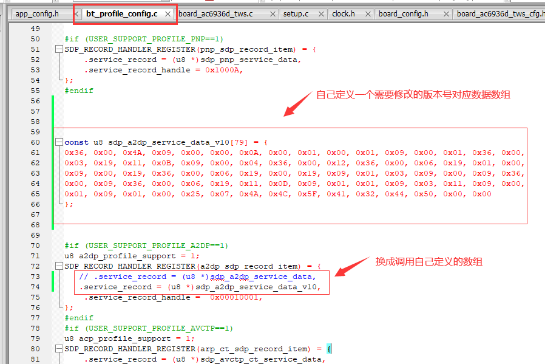Click the highlighted opening brace on line 80
This screenshot has height=364, width=545.
point(329,348)
